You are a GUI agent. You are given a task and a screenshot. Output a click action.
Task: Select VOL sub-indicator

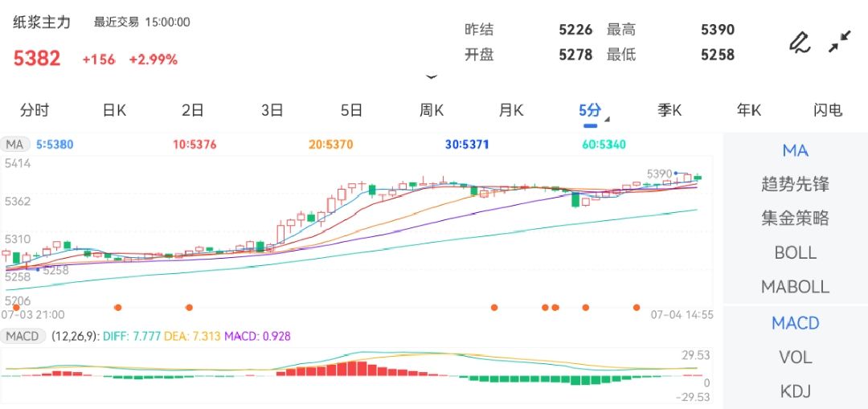click(796, 358)
